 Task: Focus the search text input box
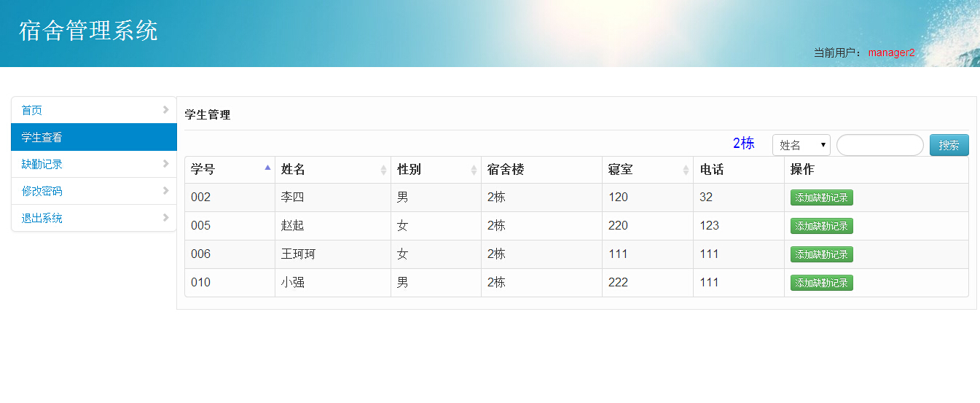point(879,145)
